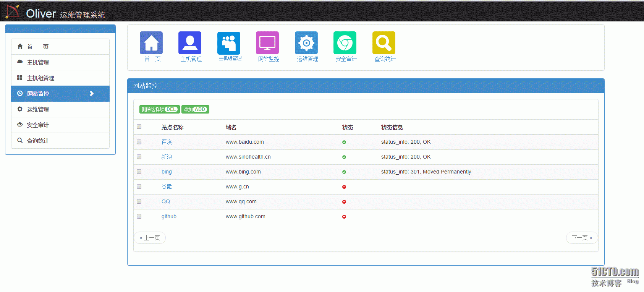644x292 pixels.
Task: Open the 百度 site link
Action: (x=167, y=142)
